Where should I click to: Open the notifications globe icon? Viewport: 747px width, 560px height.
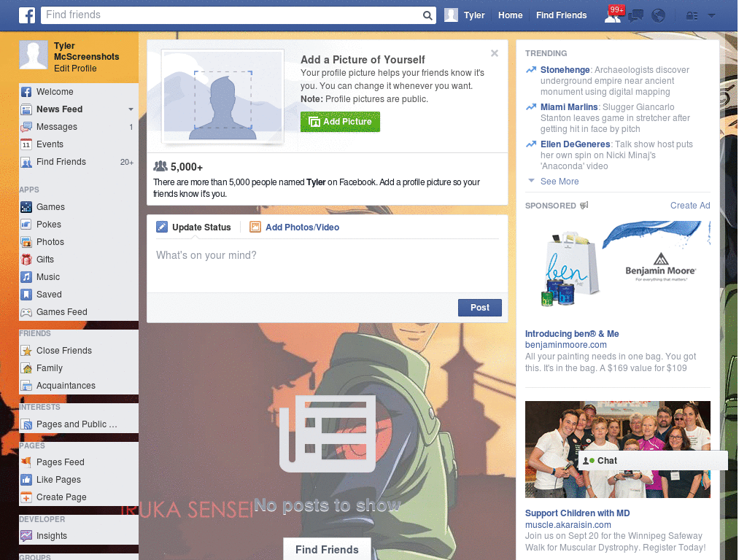(x=659, y=16)
